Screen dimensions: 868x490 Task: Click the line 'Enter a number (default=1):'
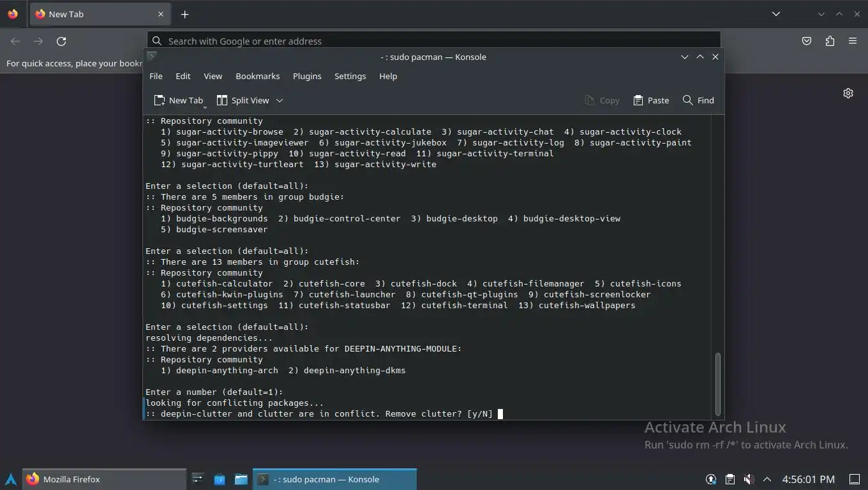click(214, 392)
